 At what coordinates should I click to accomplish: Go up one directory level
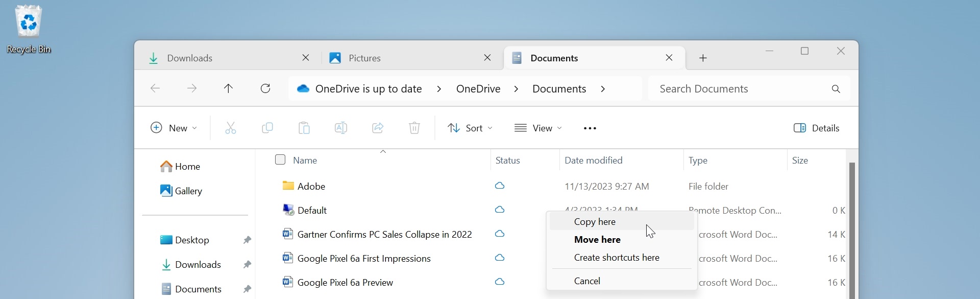pos(228,88)
